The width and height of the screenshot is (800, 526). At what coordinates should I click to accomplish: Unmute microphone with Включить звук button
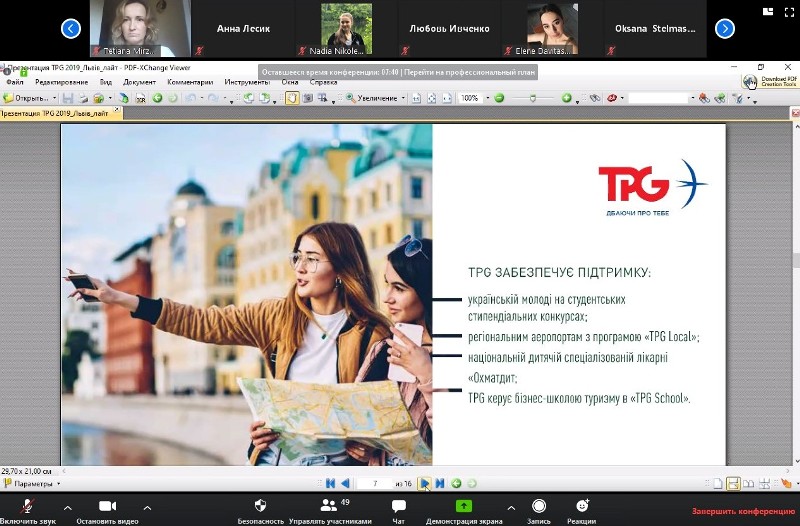pos(27,508)
